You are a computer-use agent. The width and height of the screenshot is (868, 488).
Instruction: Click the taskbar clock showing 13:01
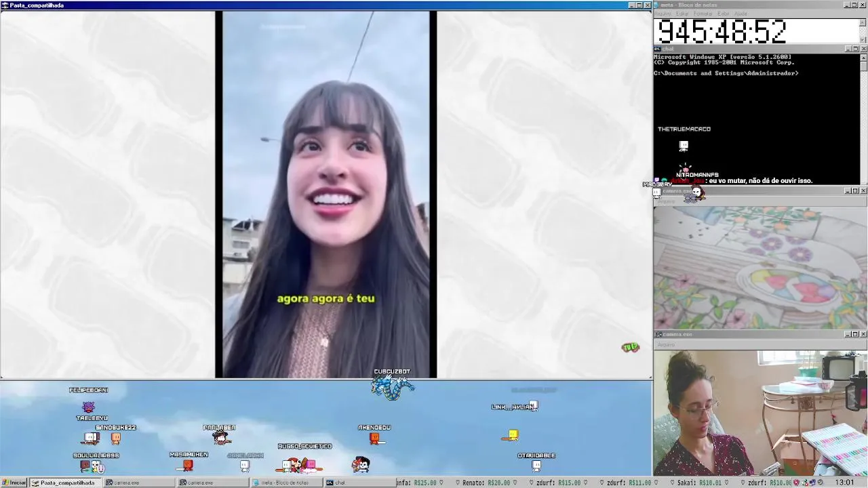(845, 483)
